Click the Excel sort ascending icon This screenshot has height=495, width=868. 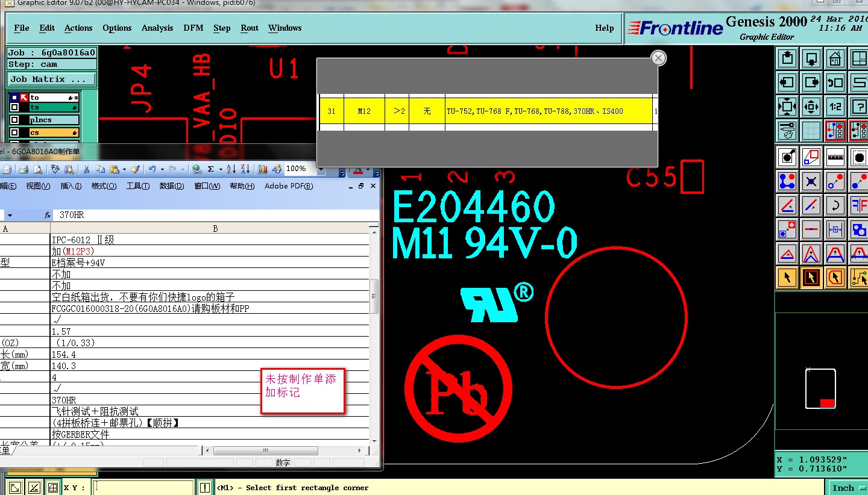230,169
